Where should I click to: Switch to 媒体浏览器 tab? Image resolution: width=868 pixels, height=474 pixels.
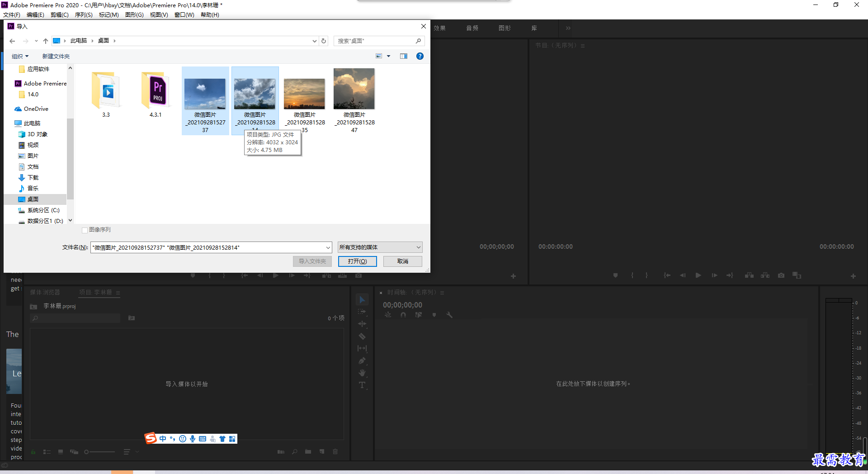(x=45, y=293)
